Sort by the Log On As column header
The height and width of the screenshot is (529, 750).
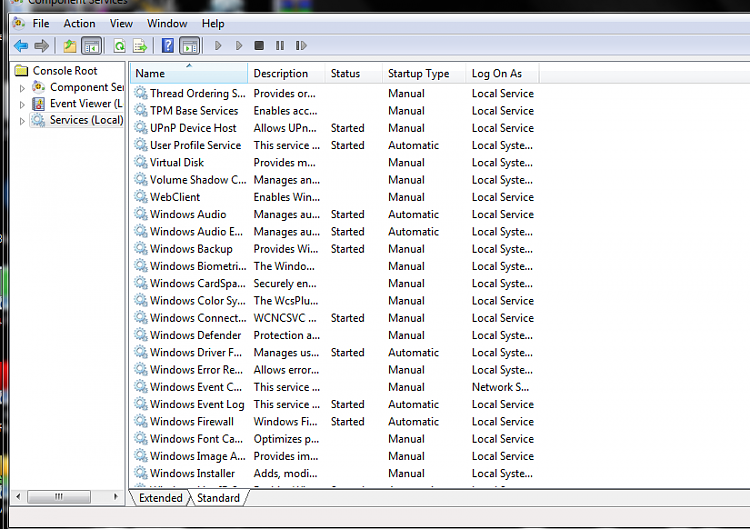click(x=502, y=73)
